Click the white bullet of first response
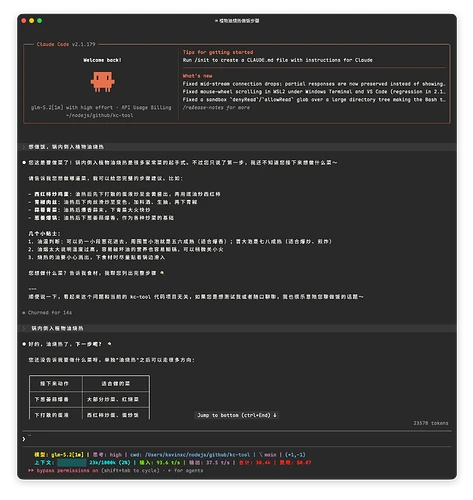Image resolution: width=473 pixels, height=500 pixels. (24, 163)
